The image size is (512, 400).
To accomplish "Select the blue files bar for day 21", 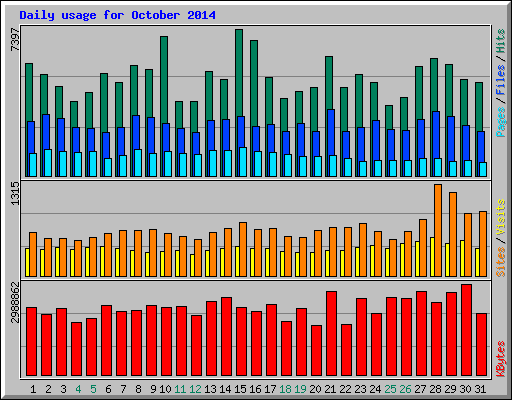I will (331, 132).
